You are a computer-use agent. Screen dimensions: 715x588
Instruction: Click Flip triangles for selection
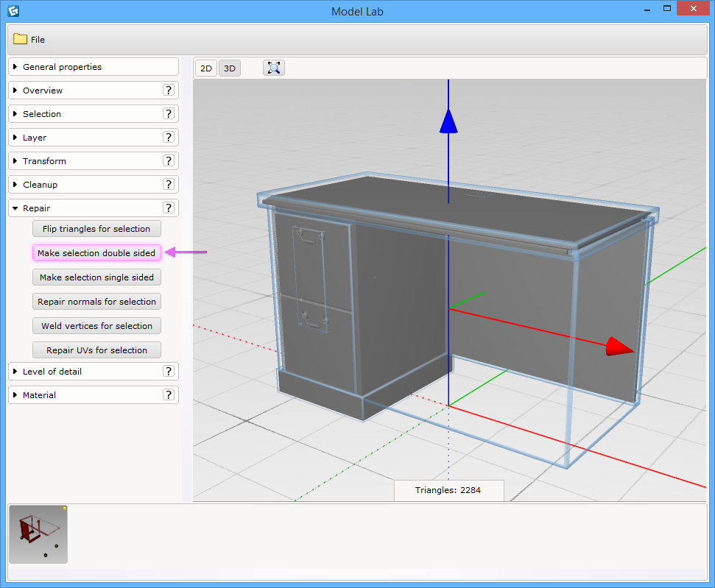[96, 229]
